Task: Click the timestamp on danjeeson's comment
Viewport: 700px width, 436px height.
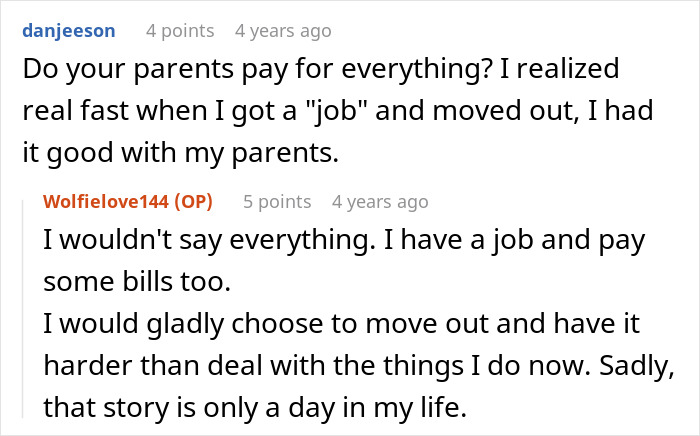Action: pyautogui.click(x=282, y=31)
